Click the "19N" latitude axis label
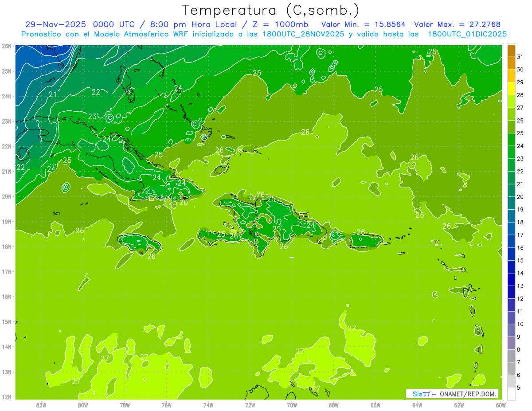Screen dimensions: 532x411 pos(7,222)
